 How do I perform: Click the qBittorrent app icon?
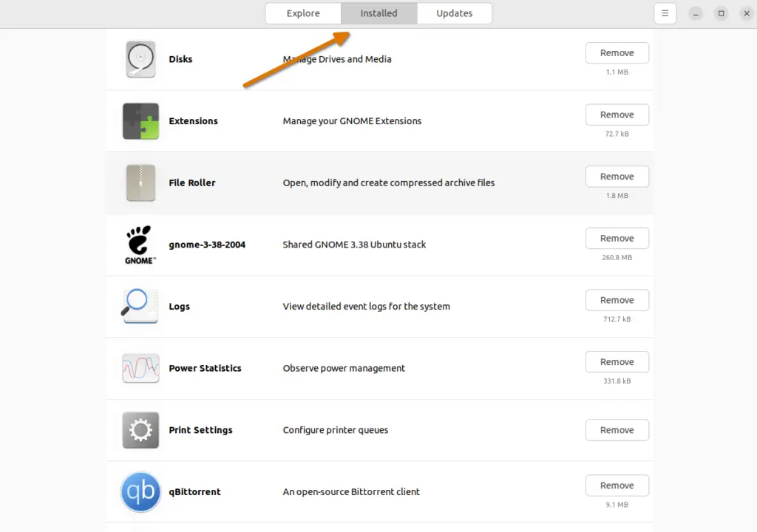(x=140, y=491)
